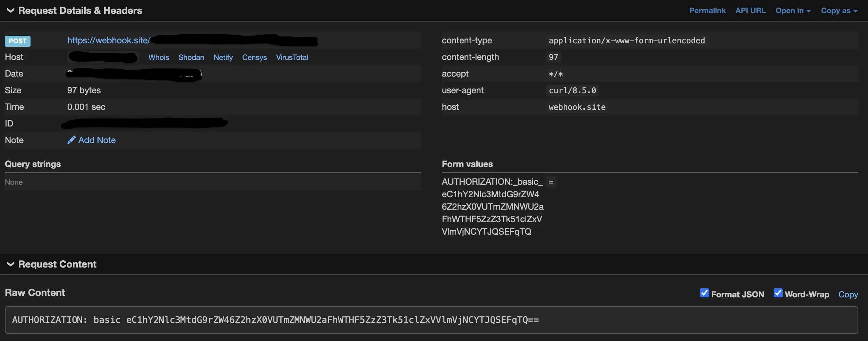Open the "Open in" dropdown
Screen dimensions: 868x341
click(793, 10)
